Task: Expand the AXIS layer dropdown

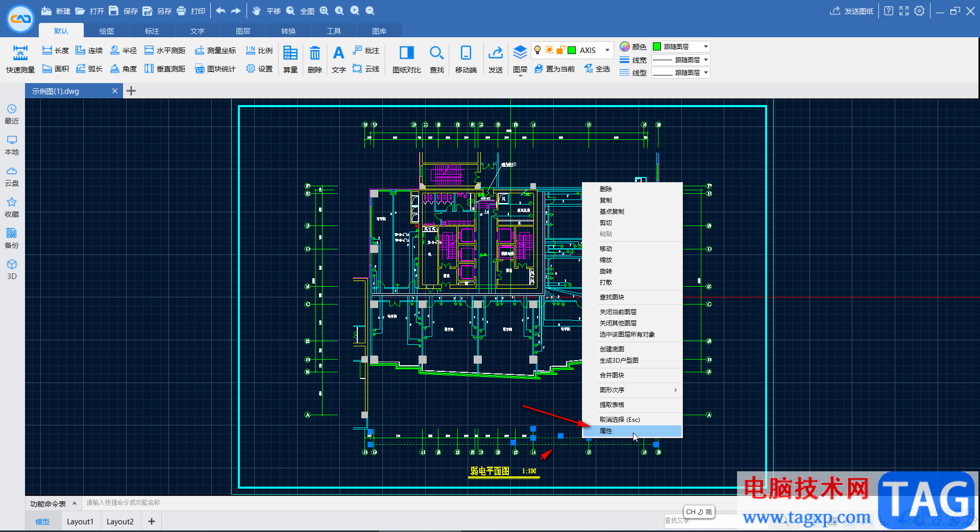Action: (x=607, y=50)
